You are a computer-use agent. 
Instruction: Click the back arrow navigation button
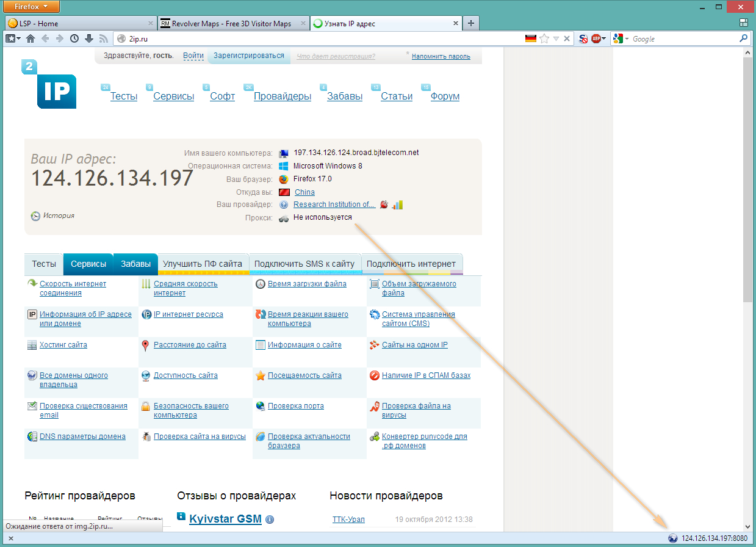click(46, 38)
